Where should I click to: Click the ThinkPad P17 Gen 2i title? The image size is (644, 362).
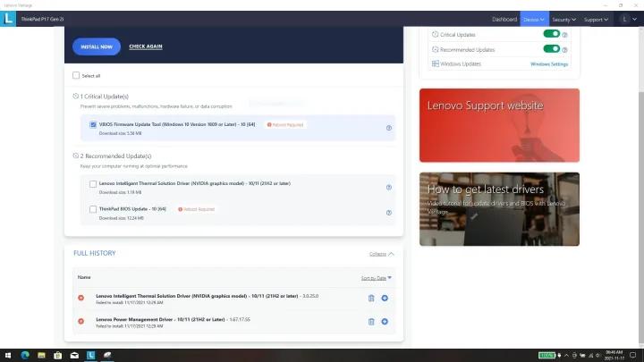point(42,19)
